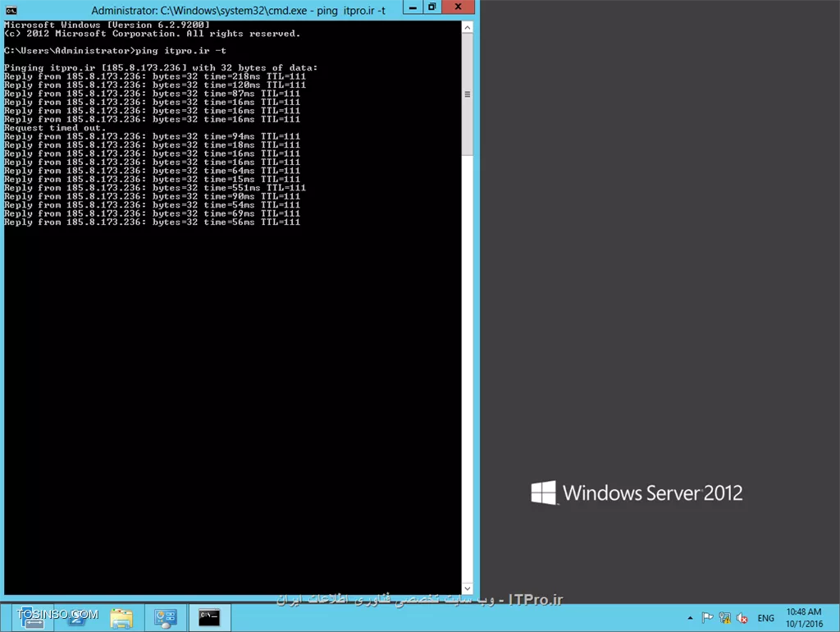Minimize the Command Prompt window
This screenshot has height=632, width=840.
[413, 7]
